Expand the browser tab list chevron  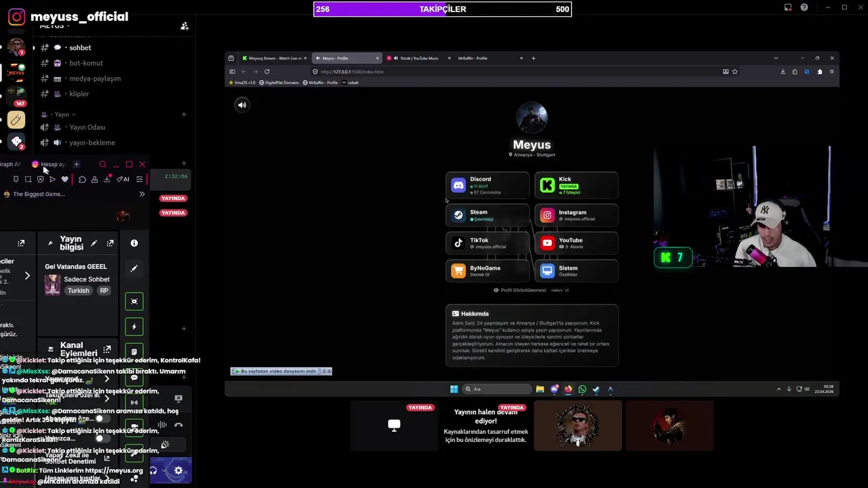pyautogui.click(x=776, y=58)
